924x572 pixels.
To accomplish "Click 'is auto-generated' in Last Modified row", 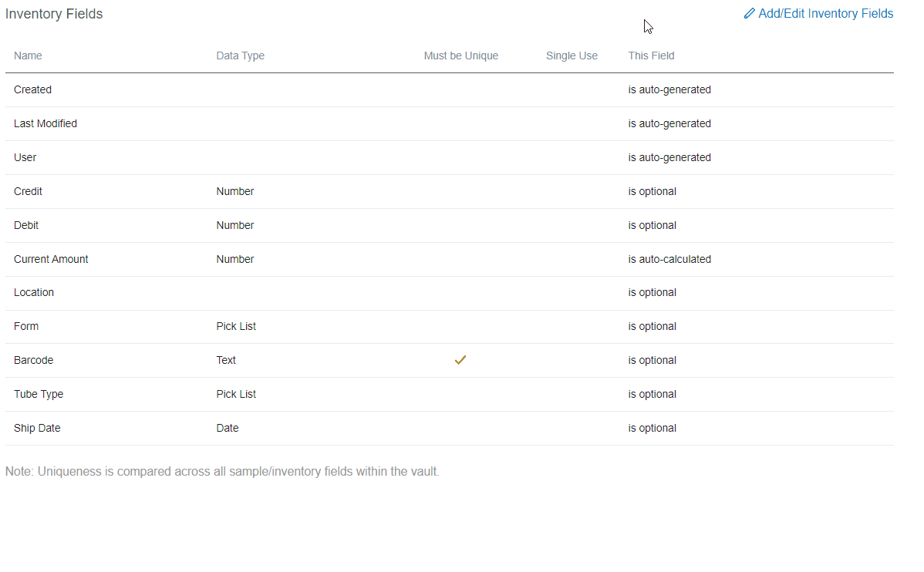I will [x=669, y=123].
